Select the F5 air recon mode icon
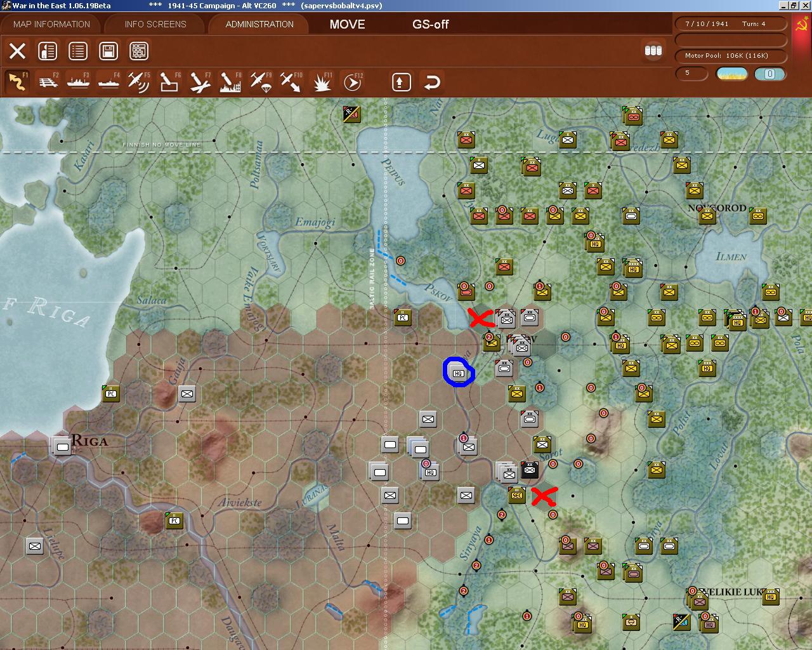Image resolution: width=812 pixels, height=650 pixels. point(139,82)
